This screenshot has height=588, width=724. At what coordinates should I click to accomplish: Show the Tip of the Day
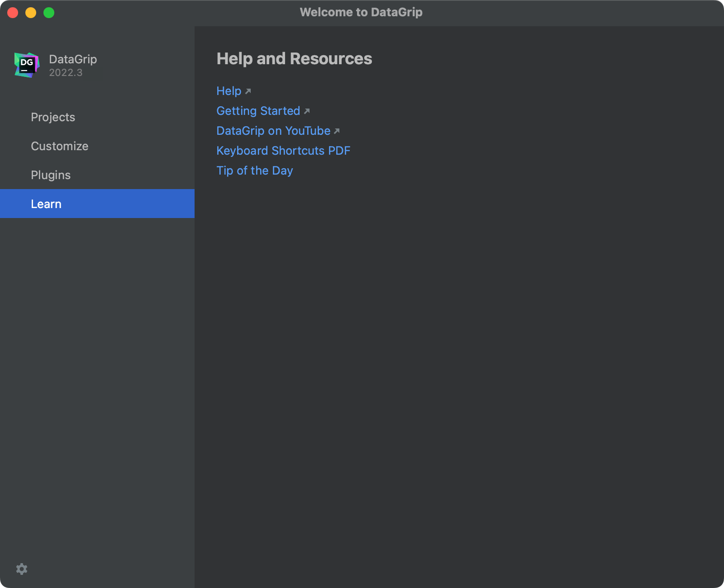point(254,171)
